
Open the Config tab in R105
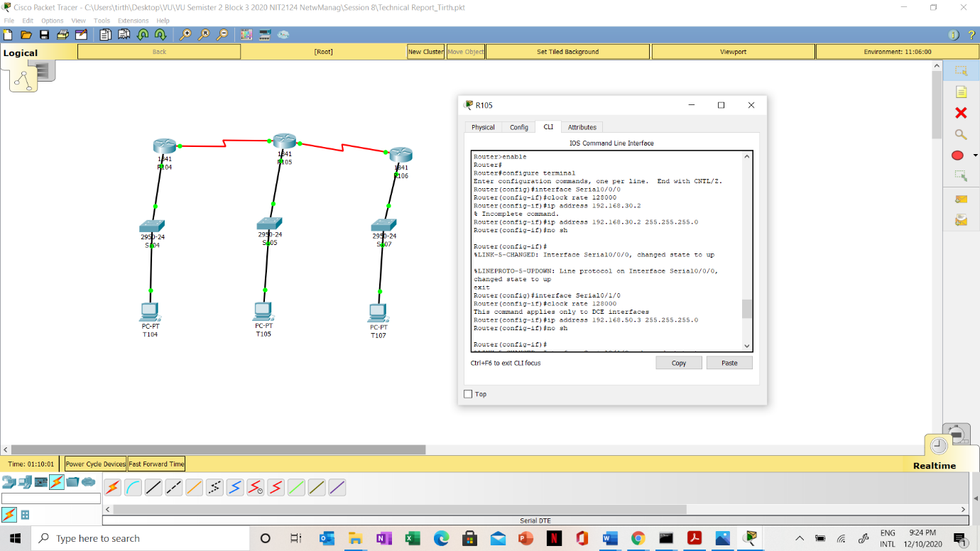(x=518, y=127)
